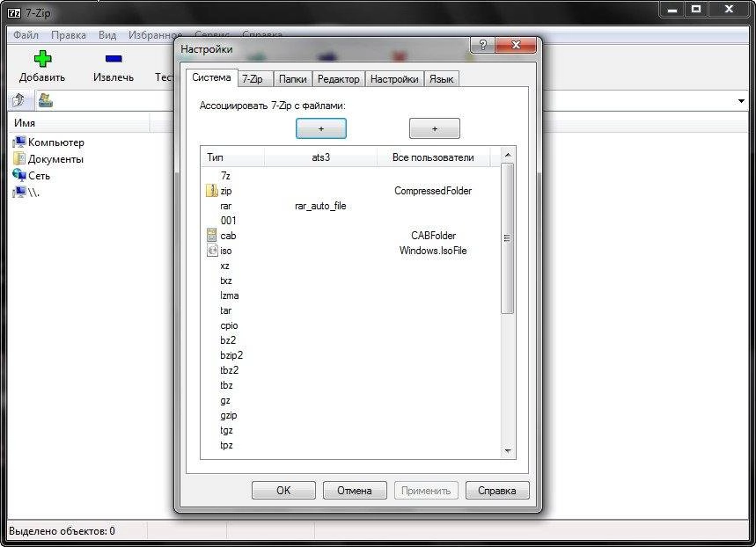The height and width of the screenshot is (547, 756).
Task: Select the \\. root item
Action: [26, 193]
